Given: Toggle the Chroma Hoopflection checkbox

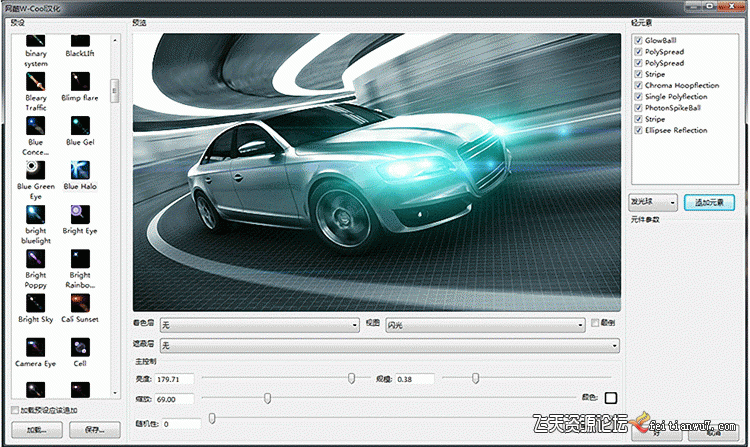Looking at the screenshot, I should [x=637, y=86].
